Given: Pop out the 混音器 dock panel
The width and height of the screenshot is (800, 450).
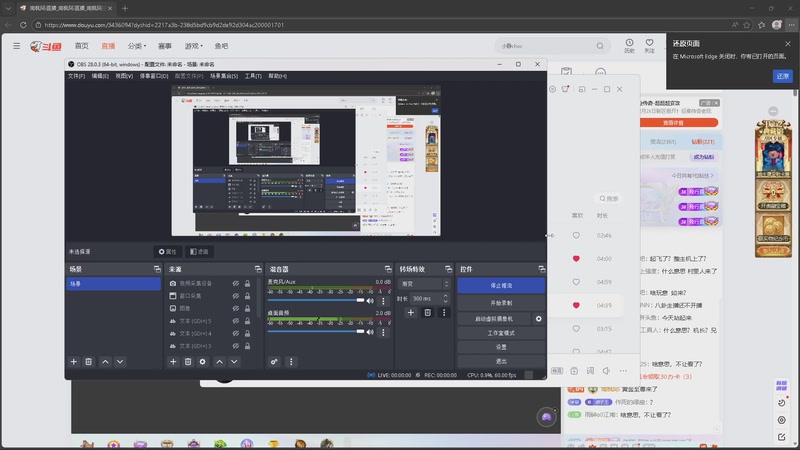Looking at the screenshot, I should tap(388, 269).
